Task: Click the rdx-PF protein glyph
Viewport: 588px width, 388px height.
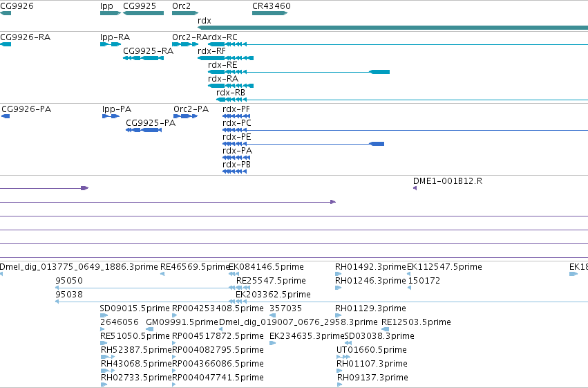Action: [x=236, y=116]
